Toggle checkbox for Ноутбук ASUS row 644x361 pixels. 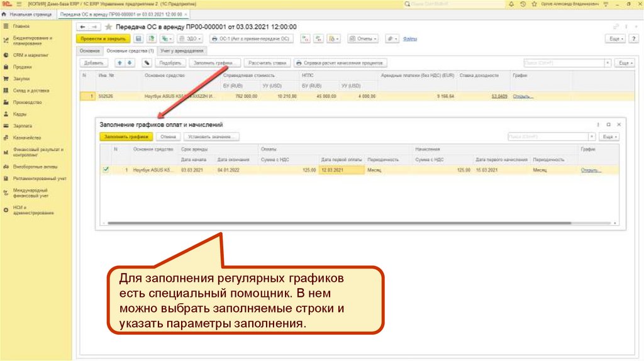point(106,170)
